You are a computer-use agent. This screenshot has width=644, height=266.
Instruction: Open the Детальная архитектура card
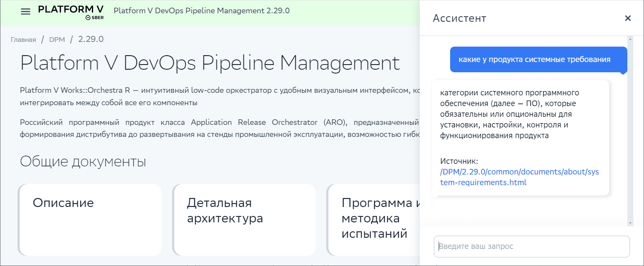(x=244, y=220)
